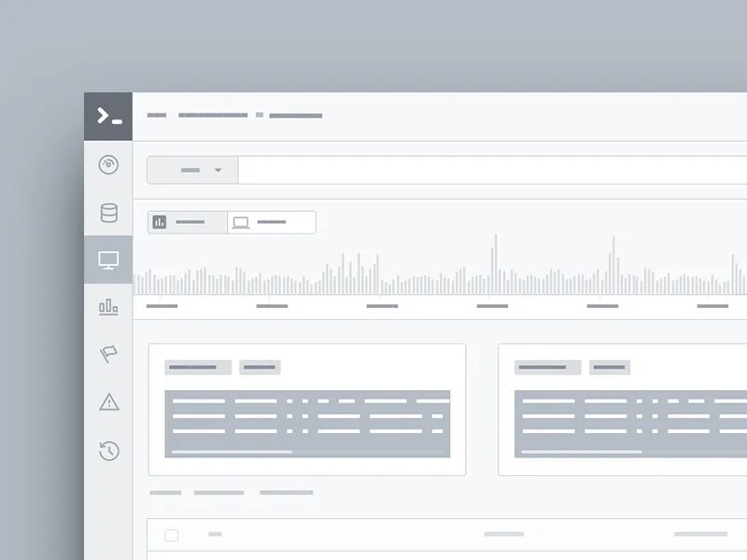Select the chart view tab with bar icon
Screen dimensions: 747x560
(x=188, y=222)
